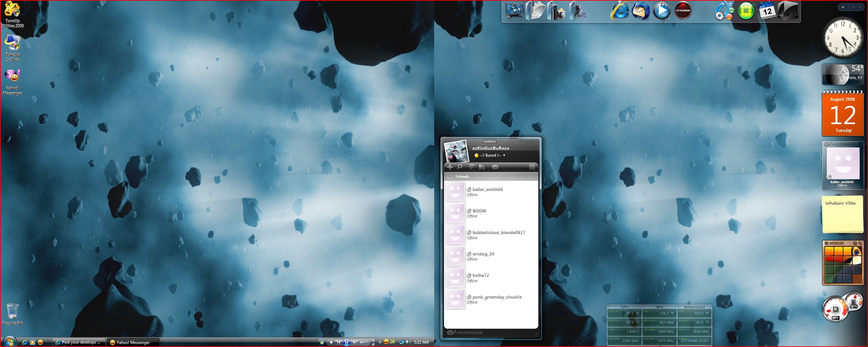The image size is (868, 347).
Task: Skip to next track in taskbar player
Action: tap(354, 342)
